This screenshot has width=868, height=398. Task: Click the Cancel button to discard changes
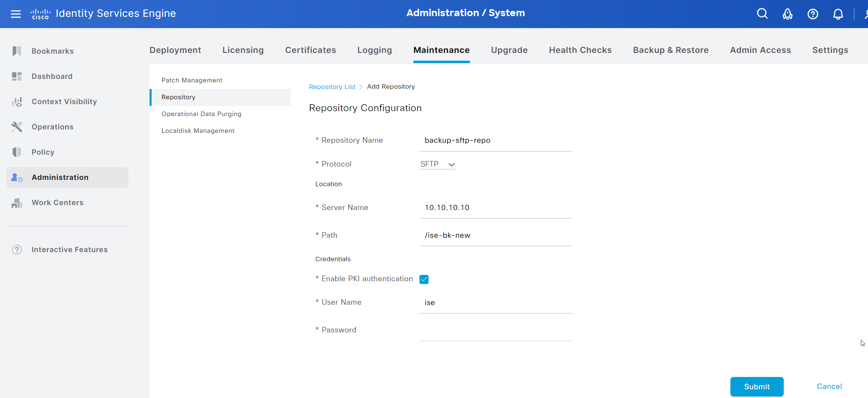click(829, 386)
